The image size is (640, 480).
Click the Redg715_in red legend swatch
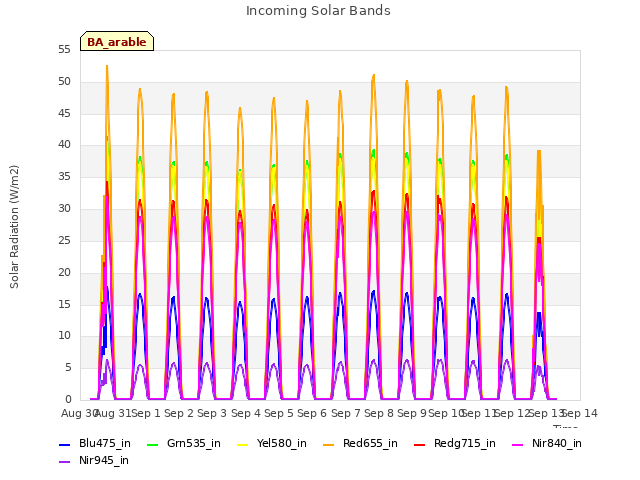click(420, 444)
